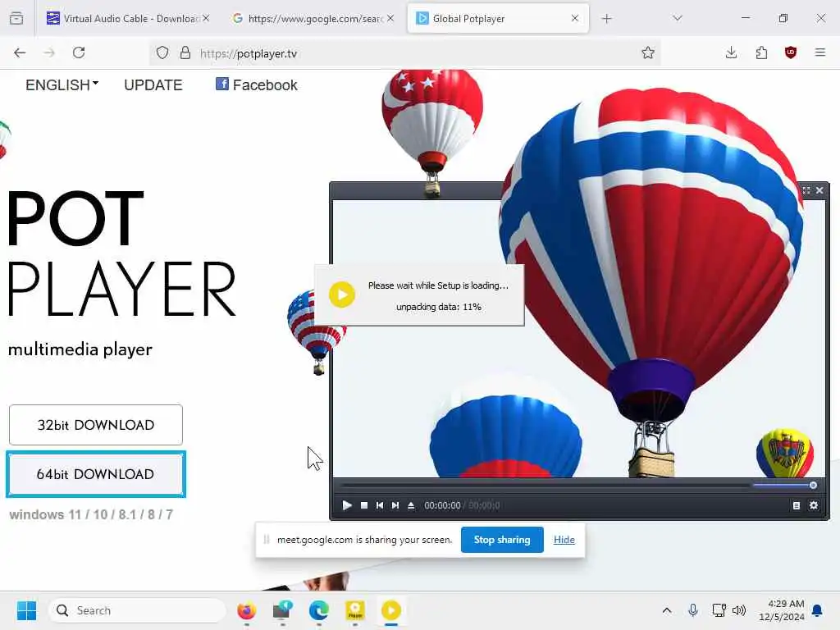This screenshot has width=840, height=630.
Task: Open Firefox from the taskbar
Action: coord(246,610)
